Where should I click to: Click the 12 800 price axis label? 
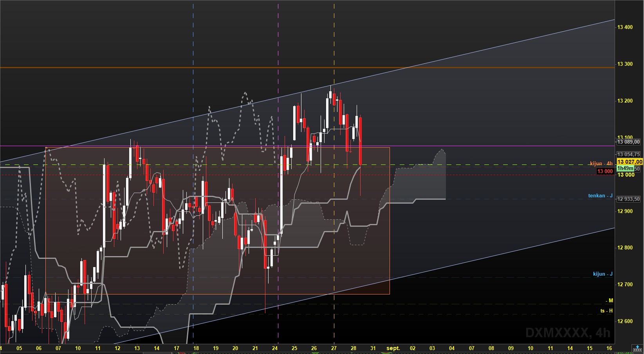tap(625, 247)
